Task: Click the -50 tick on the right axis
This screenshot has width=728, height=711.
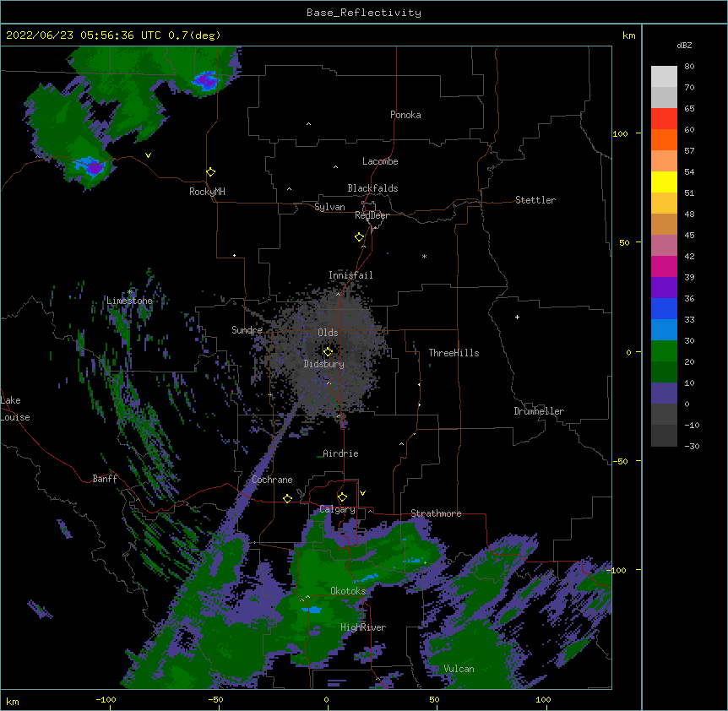Action: (620, 461)
